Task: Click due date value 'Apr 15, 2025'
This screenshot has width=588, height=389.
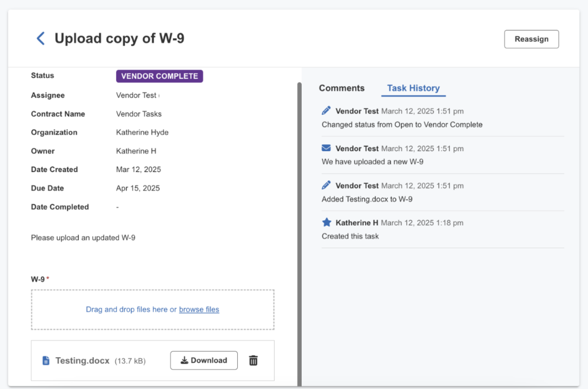Action: 138,188
